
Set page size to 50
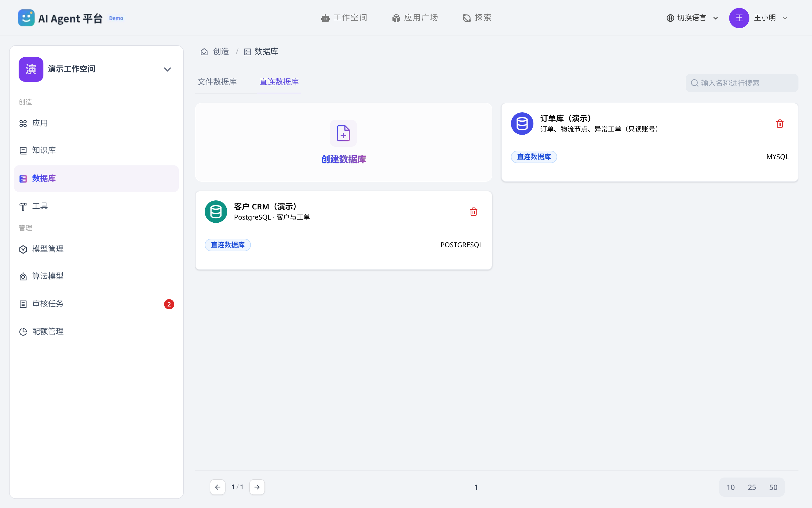pyautogui.click(x=773, y=487)
